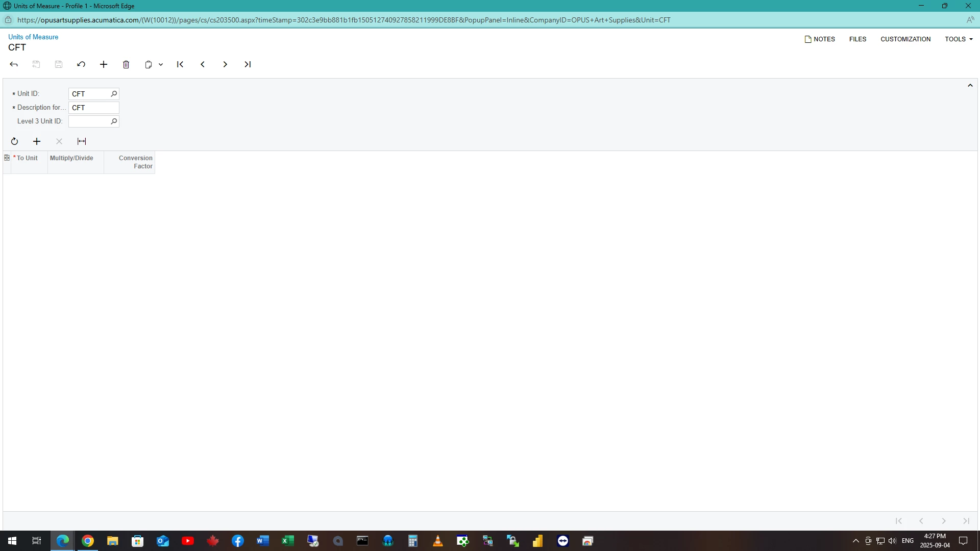
Task: Delete the CFT unit record
Action: tap(126, 64)
